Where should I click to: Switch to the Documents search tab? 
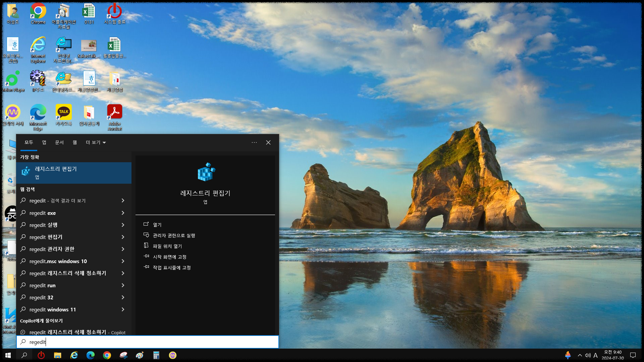[x=59, y=142]
